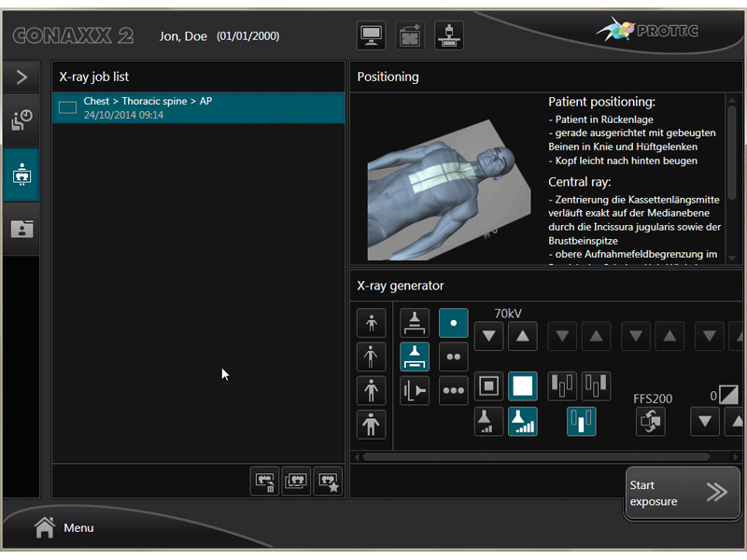Click the table X-ray device icon in header
The width and height of the screenshot is (747, 560).
tap(448, 35)
